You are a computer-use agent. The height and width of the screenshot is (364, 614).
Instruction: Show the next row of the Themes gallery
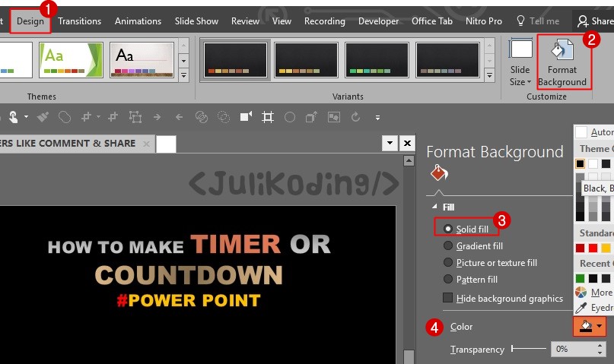click(x=183, y=61)
